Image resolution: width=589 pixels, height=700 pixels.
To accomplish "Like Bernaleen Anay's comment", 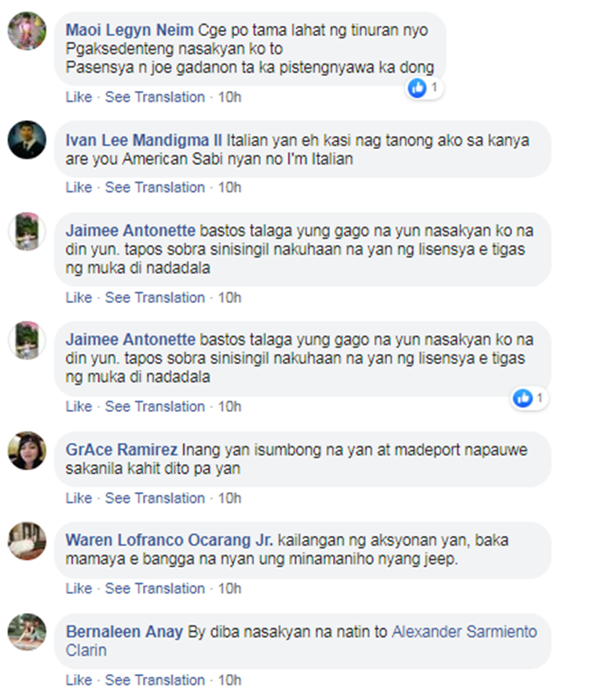I will coord(79,680).
